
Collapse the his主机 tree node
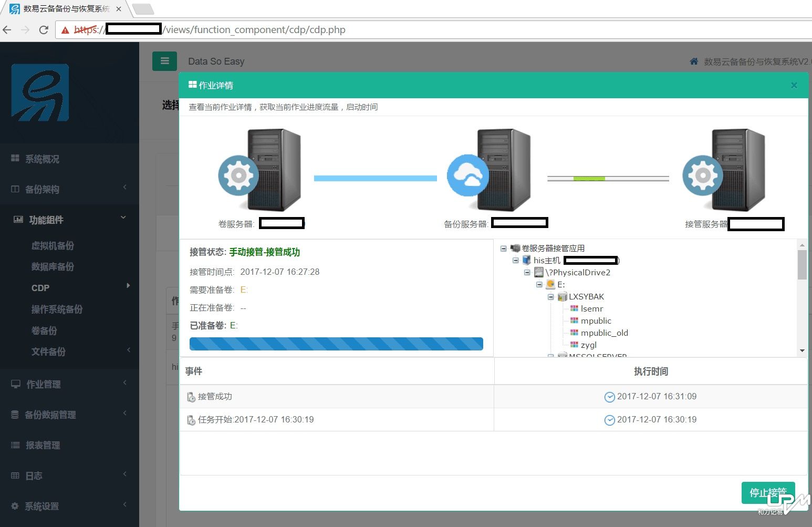(515, 260)
